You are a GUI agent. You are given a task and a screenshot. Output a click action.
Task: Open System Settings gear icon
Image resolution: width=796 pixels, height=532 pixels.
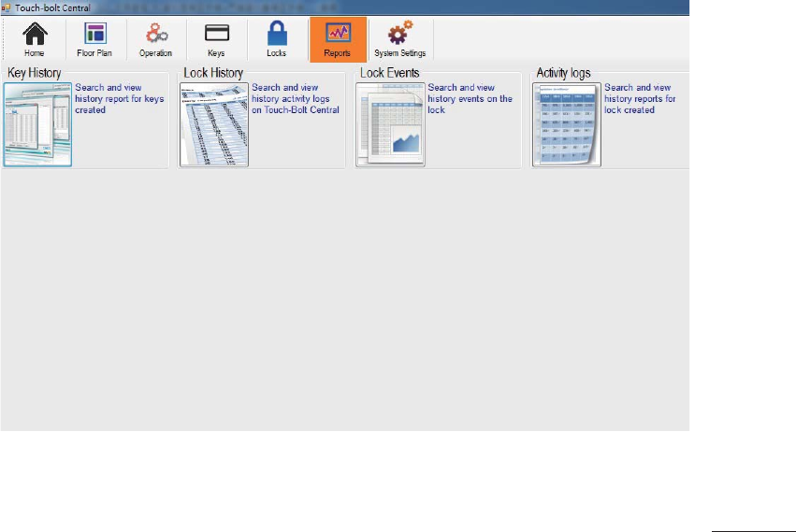pyautogui.click(x=400, y=39)
